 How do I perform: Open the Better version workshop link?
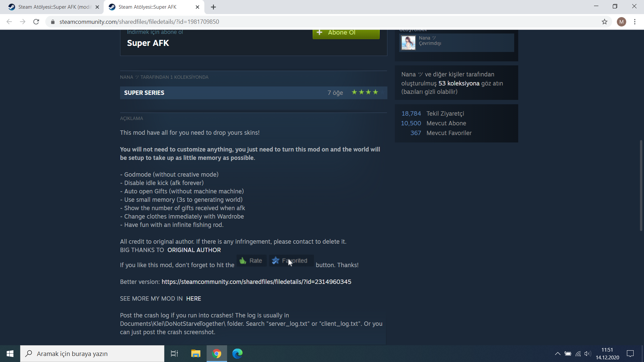click(256, 282)
